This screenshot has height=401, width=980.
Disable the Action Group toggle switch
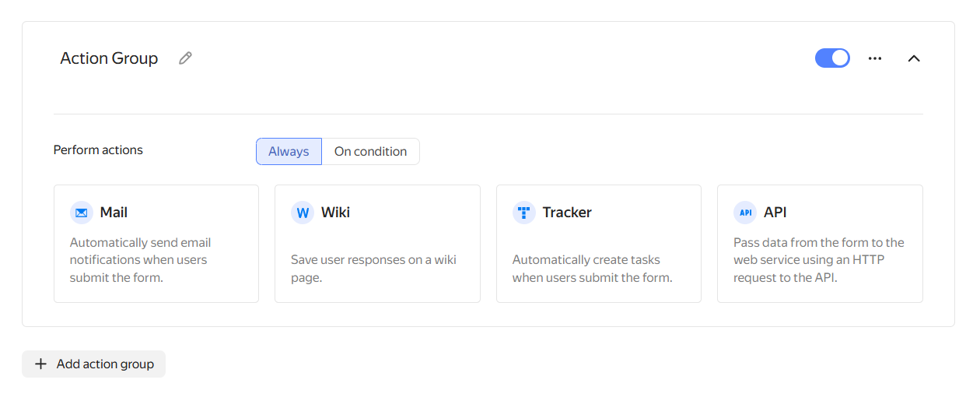tap(832, 58)
